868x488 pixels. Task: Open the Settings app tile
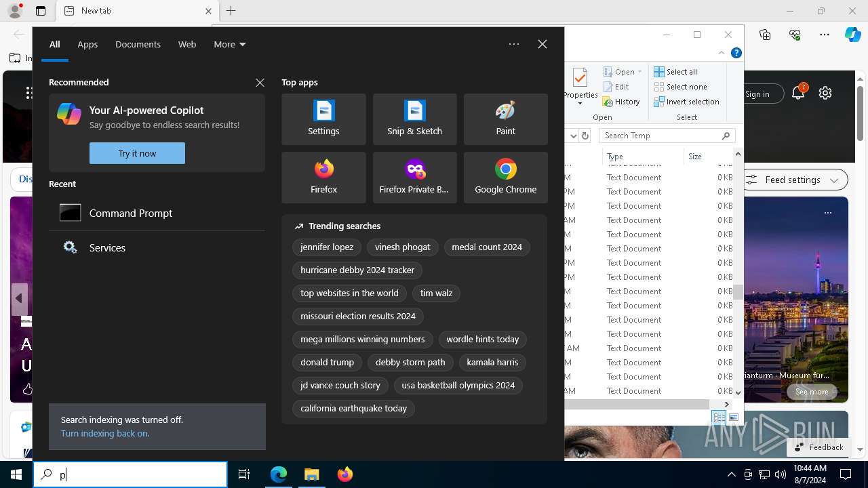323,119
